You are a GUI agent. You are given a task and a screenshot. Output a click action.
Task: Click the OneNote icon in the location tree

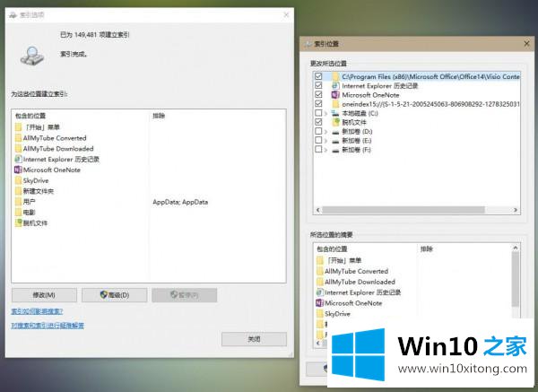point(335,95)
